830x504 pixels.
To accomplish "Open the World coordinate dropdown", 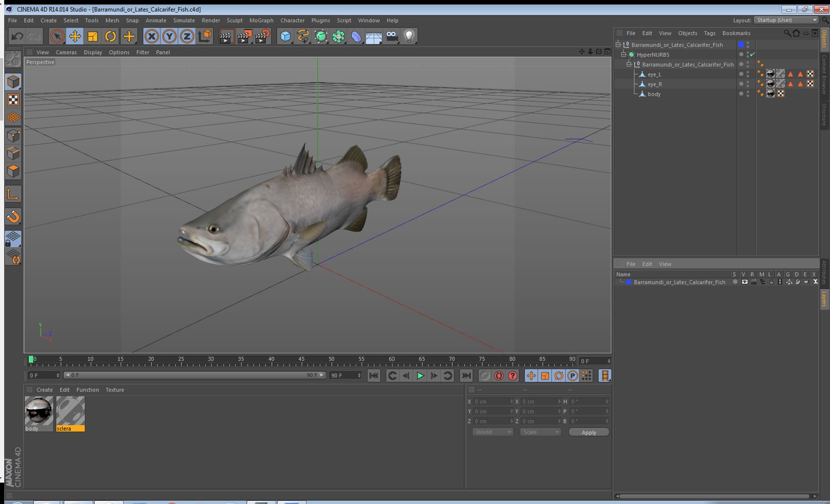I will pos(493,432).
